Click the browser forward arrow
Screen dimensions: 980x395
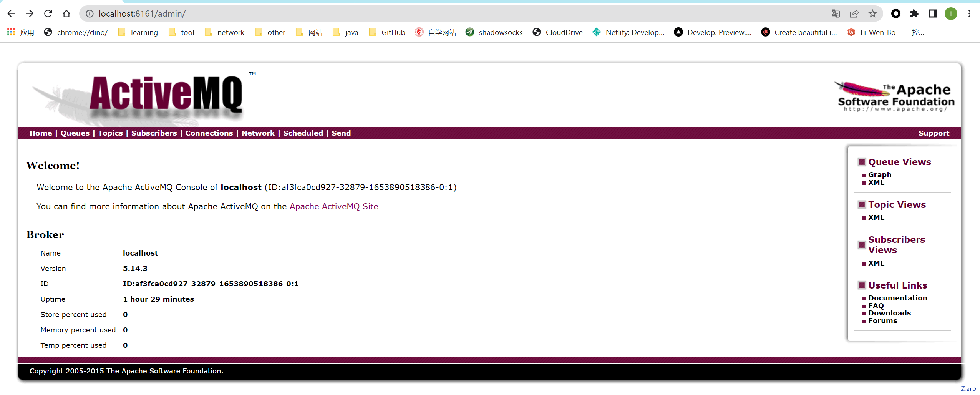(x=30, y=13)
